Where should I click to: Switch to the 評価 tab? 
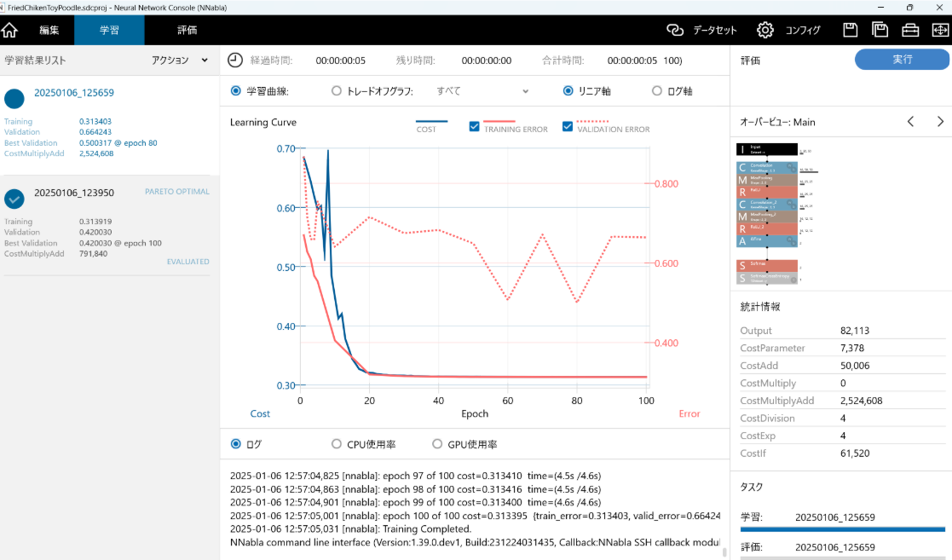point(187,30)
